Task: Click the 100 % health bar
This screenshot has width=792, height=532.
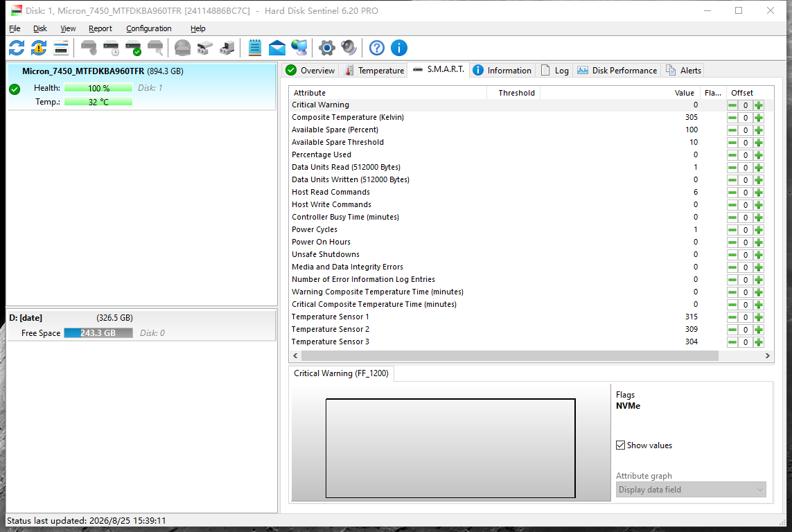Action: [98, 89]
